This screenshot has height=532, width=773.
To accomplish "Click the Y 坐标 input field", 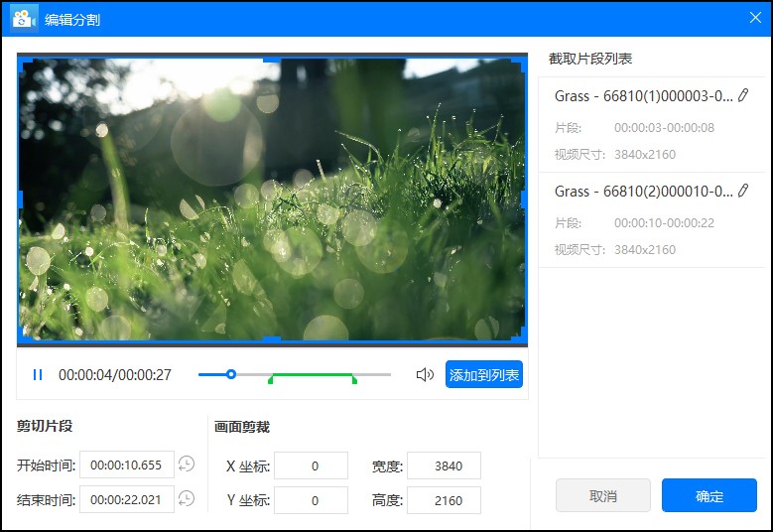I will tap(311, 500).
